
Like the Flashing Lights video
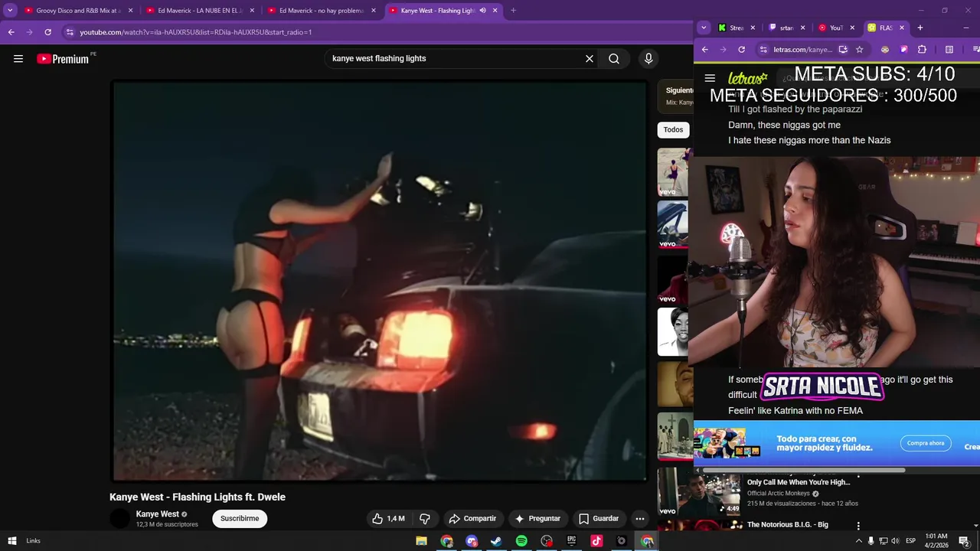pos(388,519)
